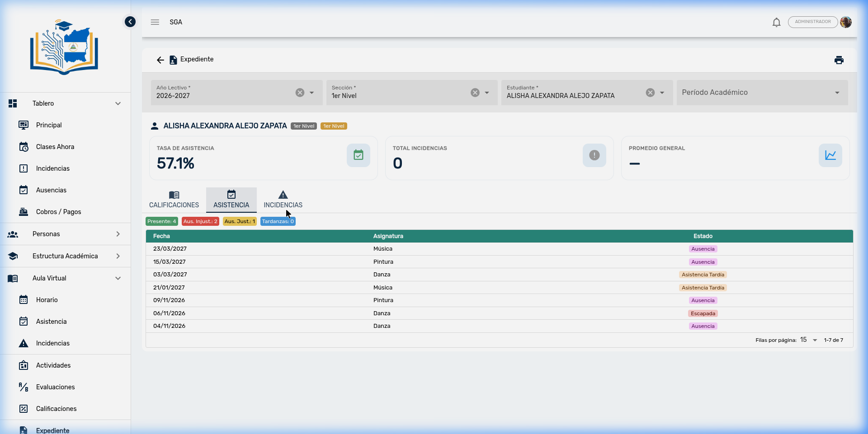Click the red Aus. Injust. badge
Image resolution: width=868 pixels, height=434 pixels.
200,221
